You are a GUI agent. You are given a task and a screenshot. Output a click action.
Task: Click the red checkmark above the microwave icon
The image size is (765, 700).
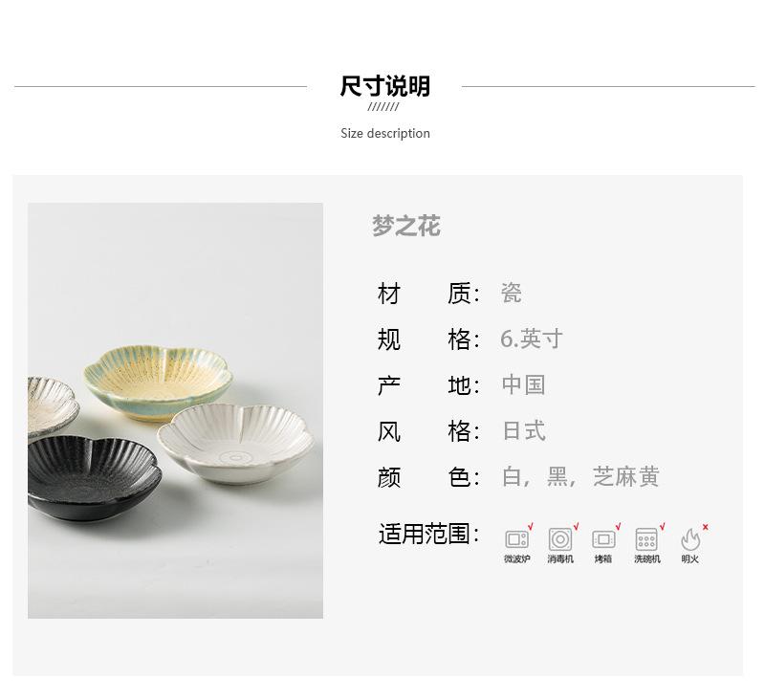531,527
